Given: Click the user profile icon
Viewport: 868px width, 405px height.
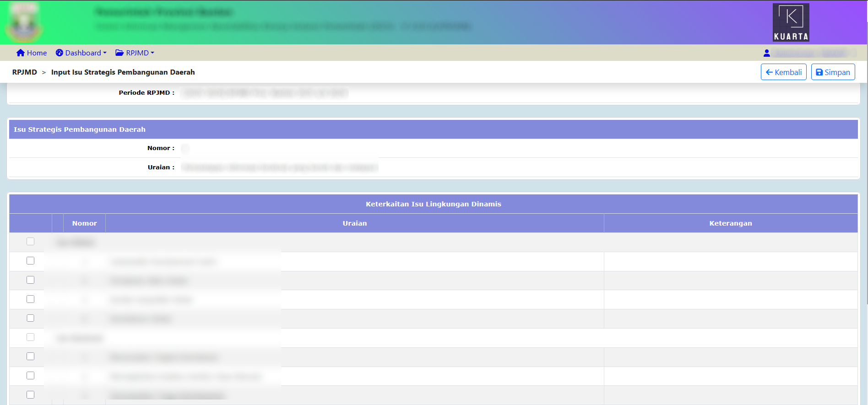Looking at the screenshot, I should [767, 53].
